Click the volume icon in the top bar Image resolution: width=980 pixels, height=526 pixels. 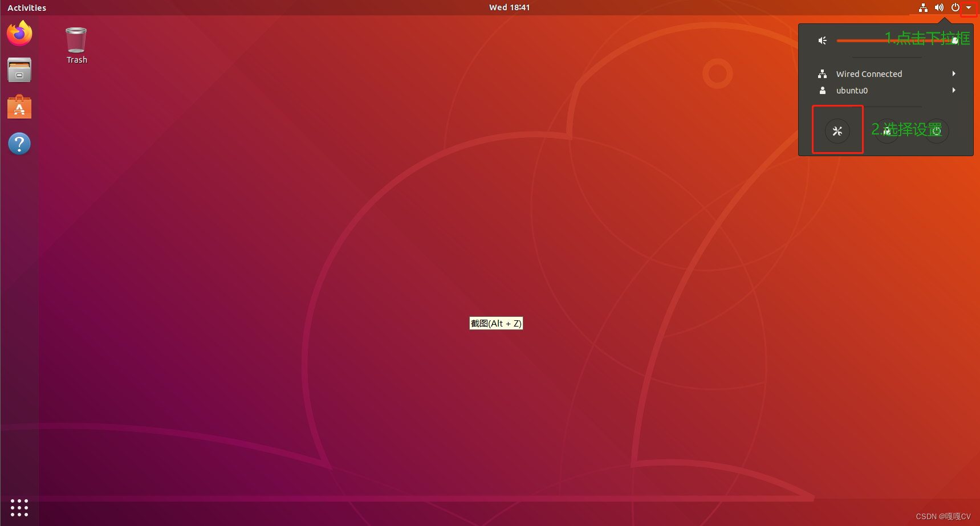939,7
